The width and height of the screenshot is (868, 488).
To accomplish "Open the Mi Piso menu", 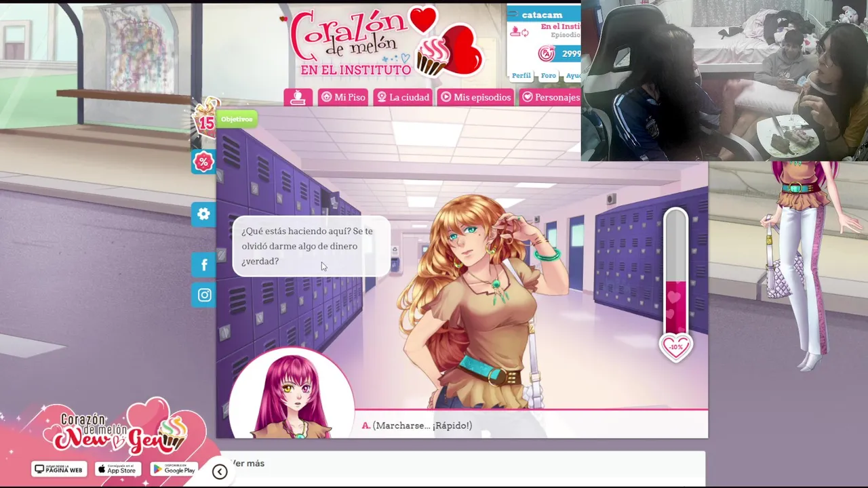I will click(x=343, y=98).
